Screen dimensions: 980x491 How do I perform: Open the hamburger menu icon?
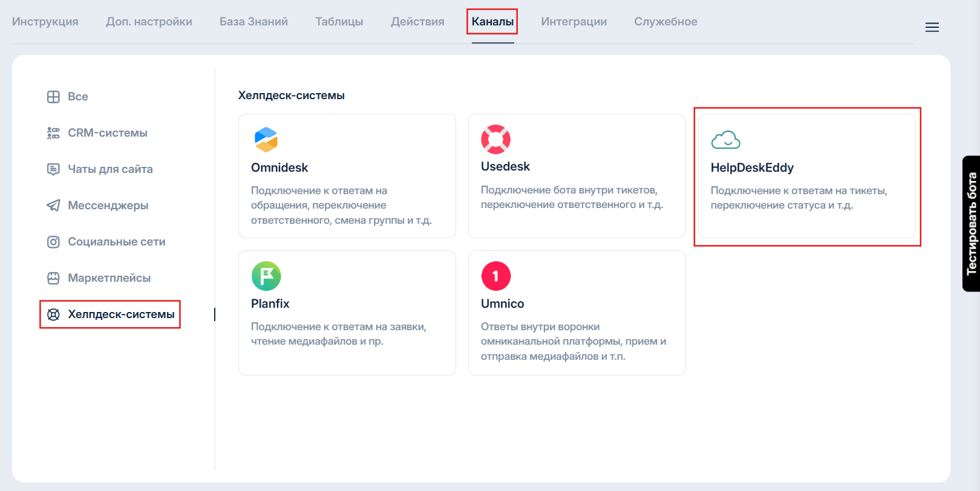[x=932, y=27]
